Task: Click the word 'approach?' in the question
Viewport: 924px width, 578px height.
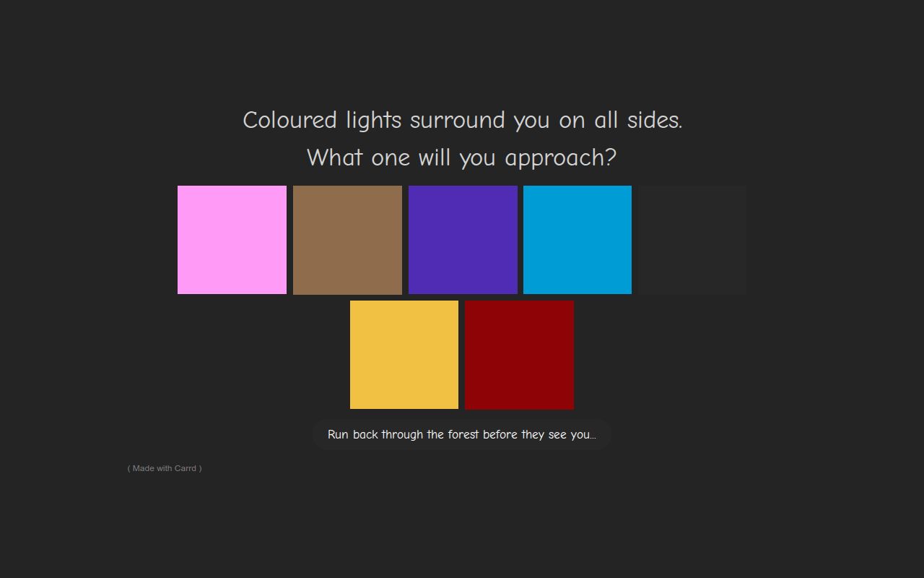Action: (560, 158)
